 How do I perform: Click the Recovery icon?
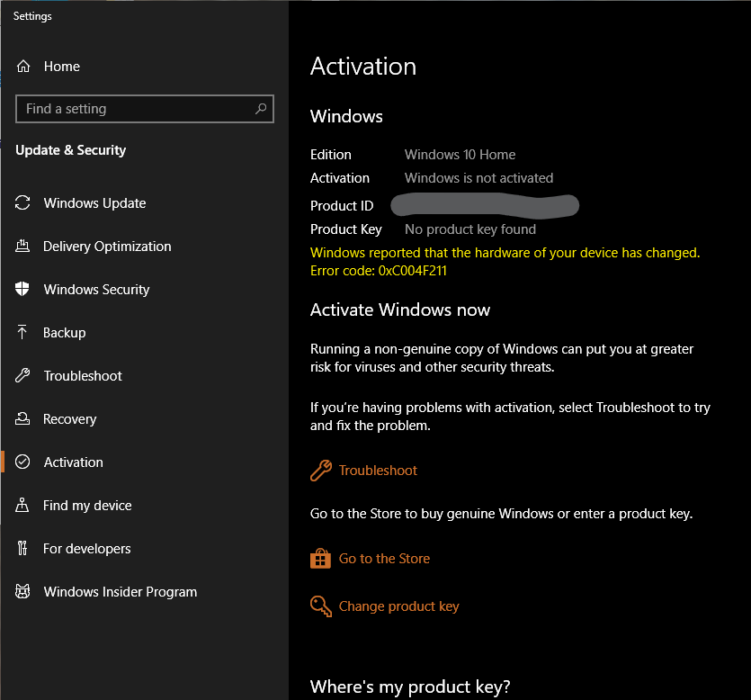[x=22, y=418]
